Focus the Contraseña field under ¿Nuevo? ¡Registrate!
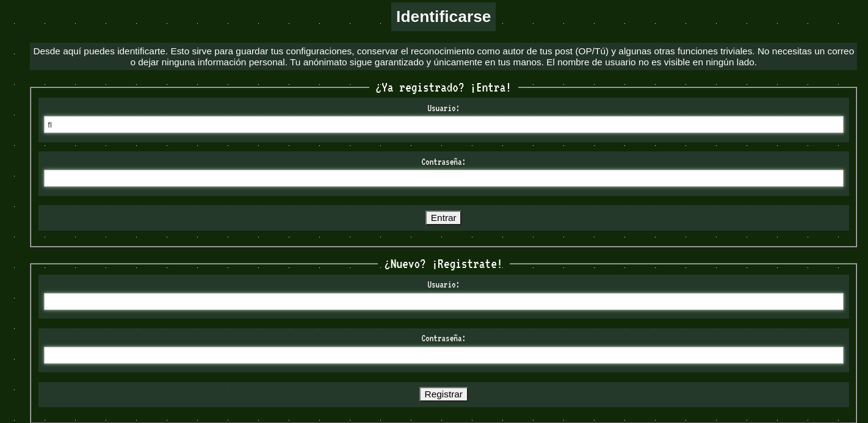The image size is (868, 423). 443,355
